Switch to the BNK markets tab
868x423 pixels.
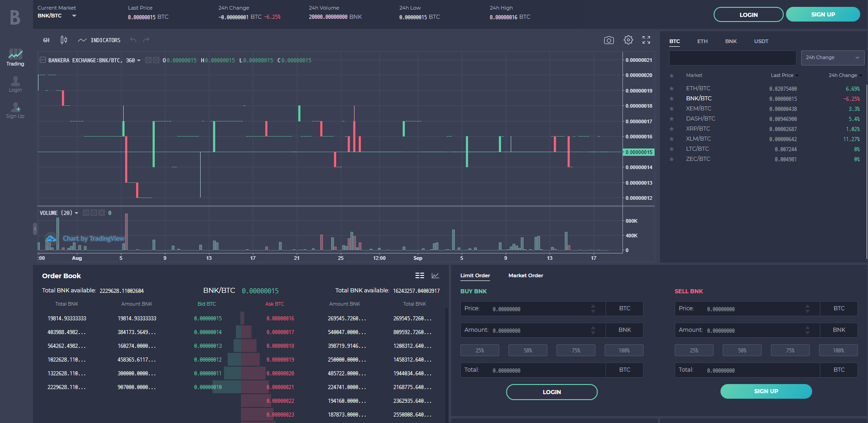coord(731,41)
